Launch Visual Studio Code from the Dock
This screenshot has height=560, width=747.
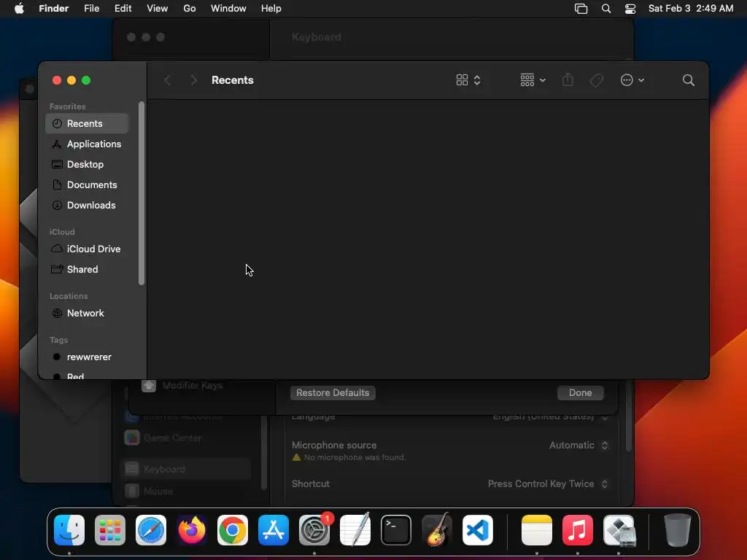coord(477,530)
